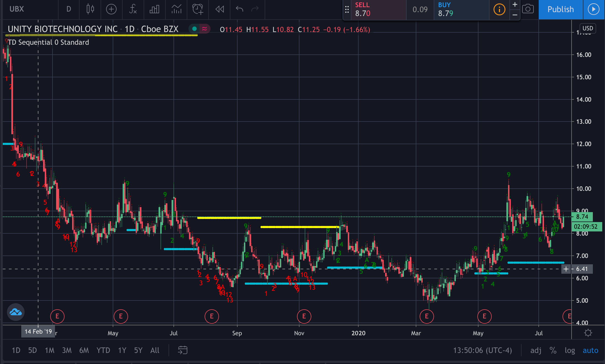Click the earnings E marker near May 2019
Image resolution: width=605 pixels, height=364 pixels.
tap(121, 316)
